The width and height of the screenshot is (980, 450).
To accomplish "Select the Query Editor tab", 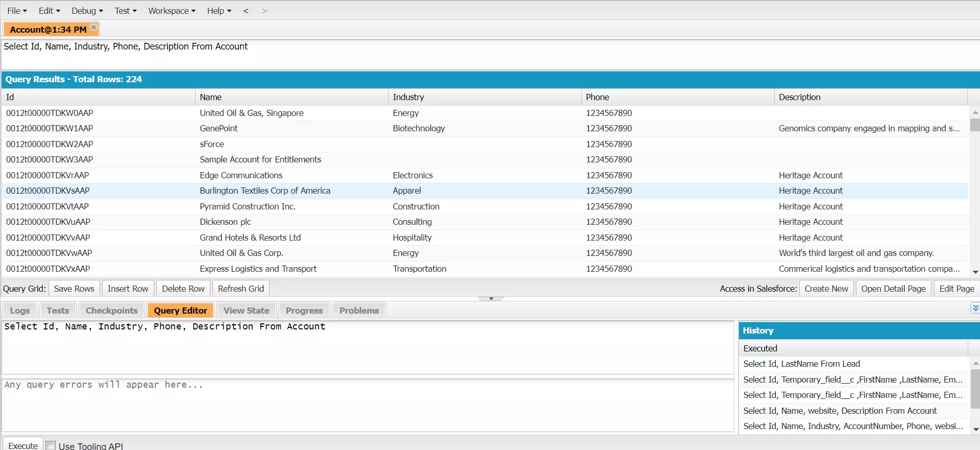I will pyautogui.click(x=181, y=311).
